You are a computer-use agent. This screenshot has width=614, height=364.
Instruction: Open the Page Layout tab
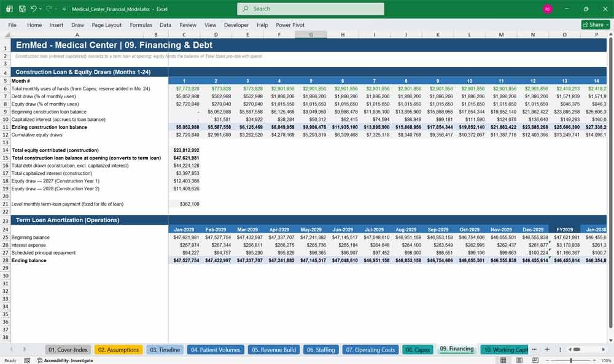pyautogui.click(x=106, y=25)
